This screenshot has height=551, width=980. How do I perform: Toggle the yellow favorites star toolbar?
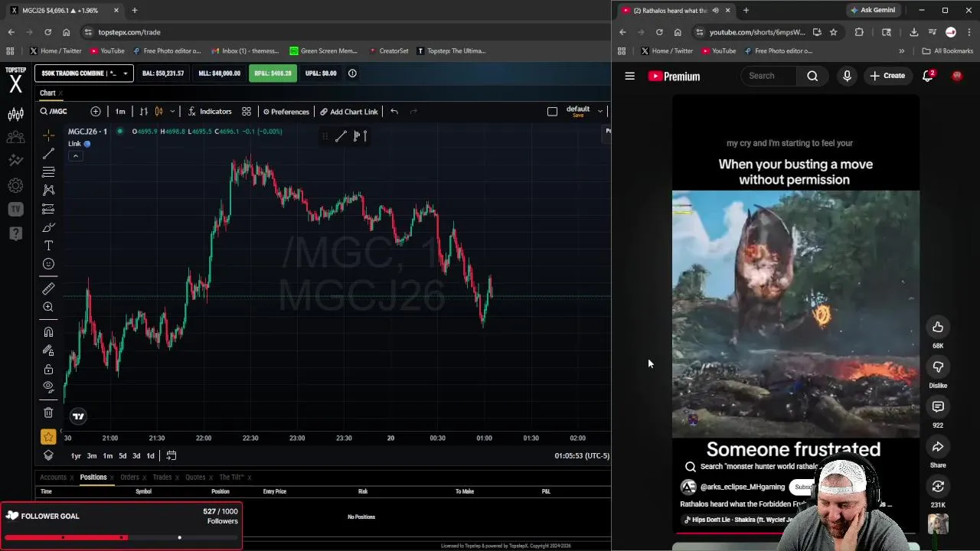48,437
